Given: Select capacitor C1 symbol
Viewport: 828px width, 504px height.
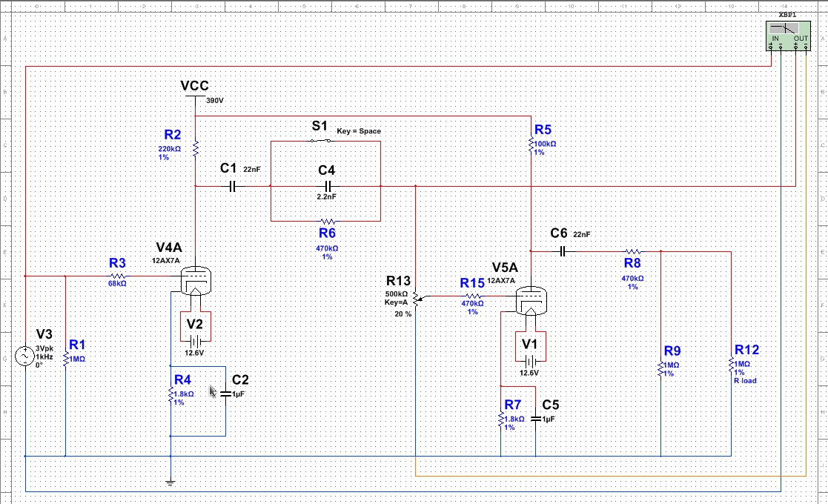Looking at the screenshot, I should point(233,186).
